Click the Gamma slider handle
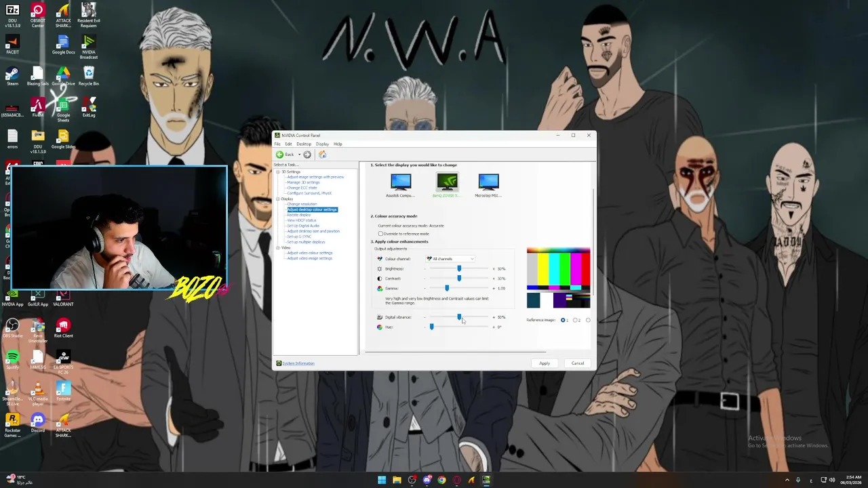 pyautogui.click(x=447, y=288)
